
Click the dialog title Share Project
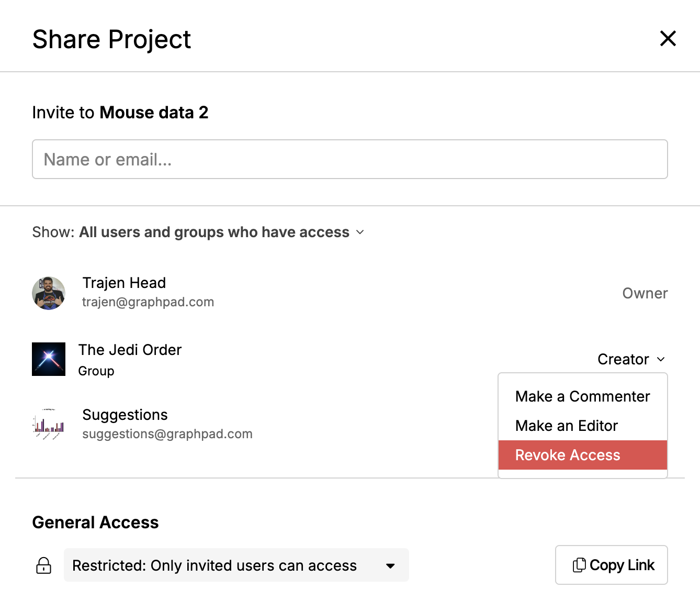click(111, 39)
